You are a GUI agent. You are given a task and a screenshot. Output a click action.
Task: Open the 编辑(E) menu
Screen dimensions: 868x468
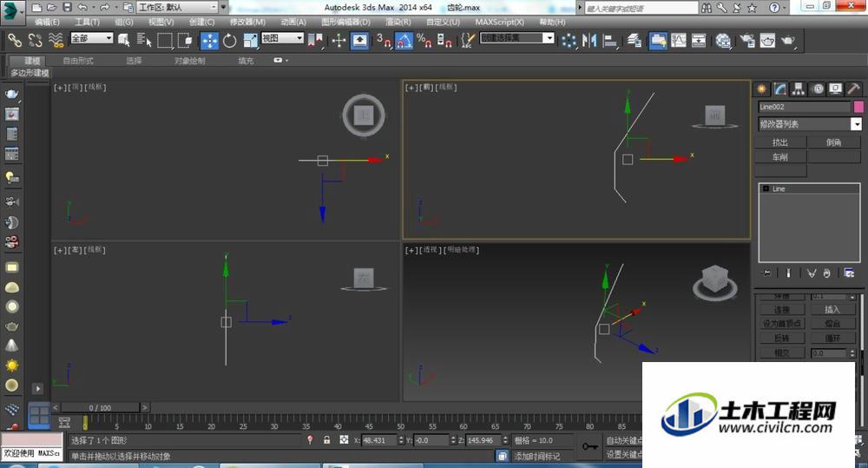[x=47, y=22]
